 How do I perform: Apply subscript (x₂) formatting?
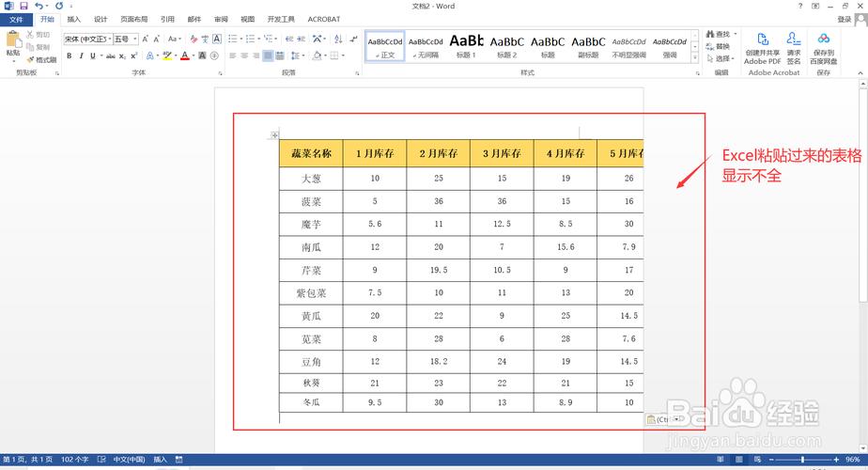[122, 56]
